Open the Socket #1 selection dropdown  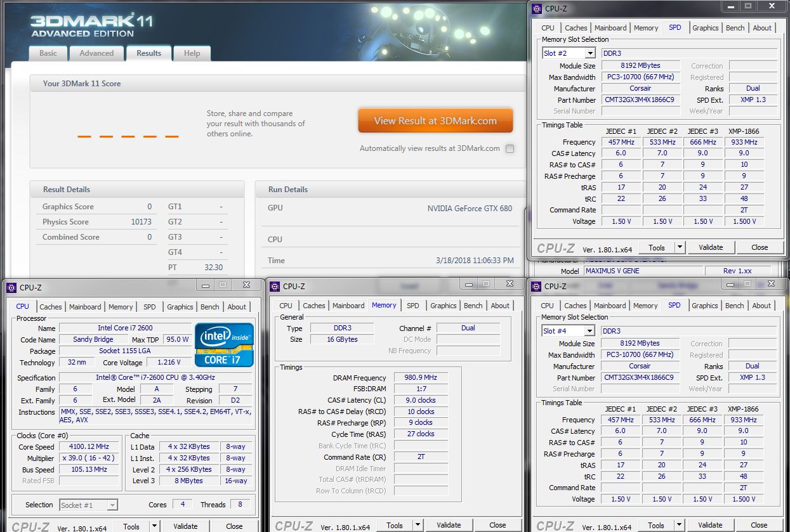(x=112, y=505)
